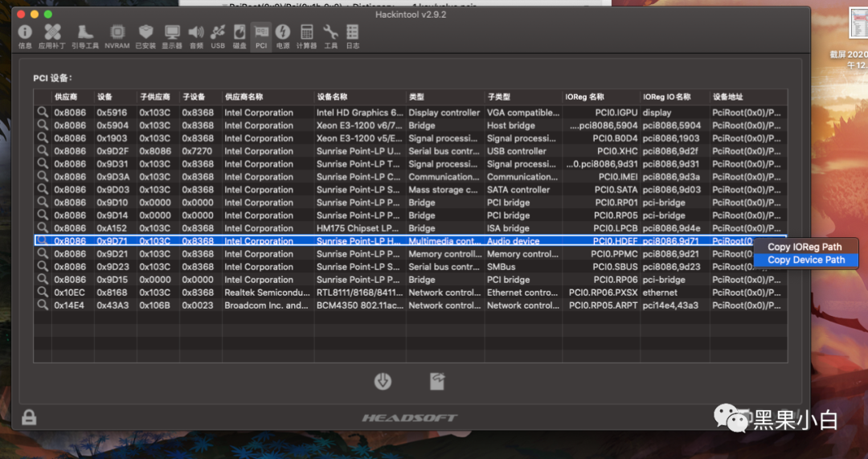868x459 pixels.
Task: Click magnifier icon for 0x9D3A IMEI row
Action: coord(43,176)
